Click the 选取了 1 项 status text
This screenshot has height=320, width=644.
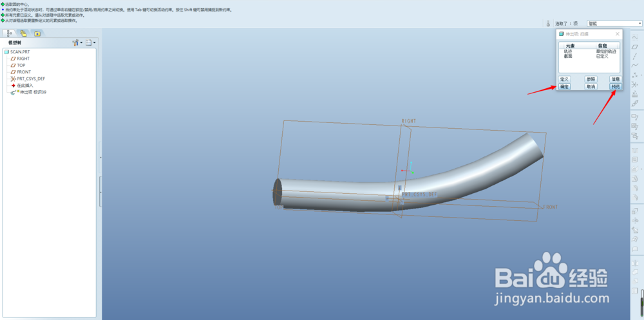566,23
